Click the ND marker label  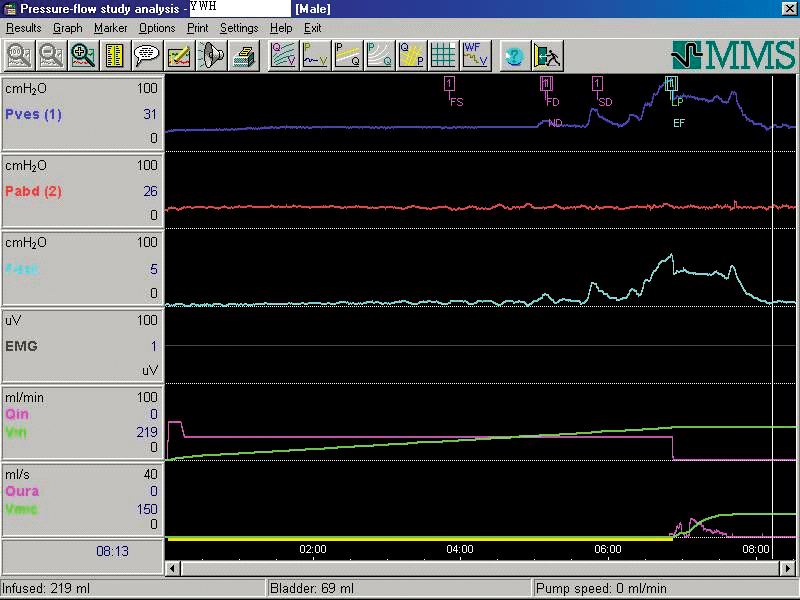pyautogui.click(x=555, y=123)
